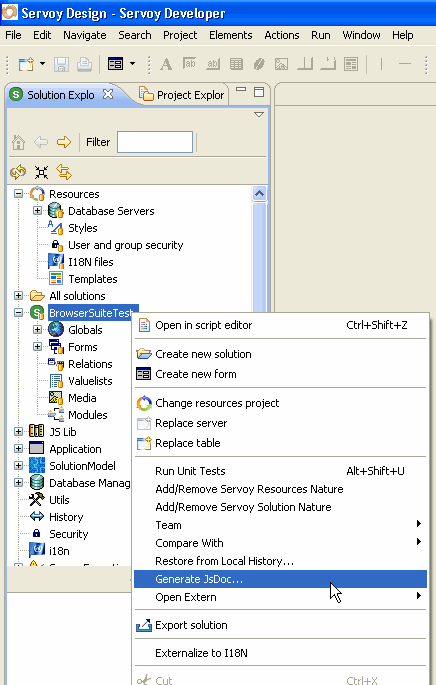
Task: Click the Collapse tree icon
Action: (x=41, y=173)
